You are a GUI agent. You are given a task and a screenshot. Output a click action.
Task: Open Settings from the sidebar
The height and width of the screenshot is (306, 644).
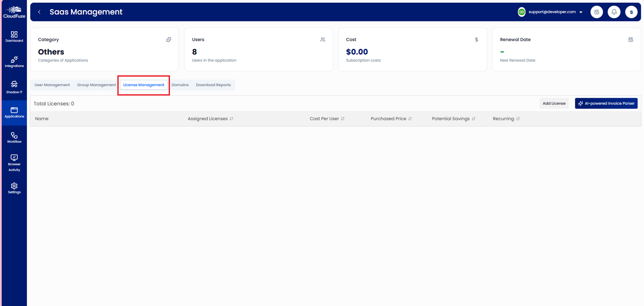[x=14, y=188]
